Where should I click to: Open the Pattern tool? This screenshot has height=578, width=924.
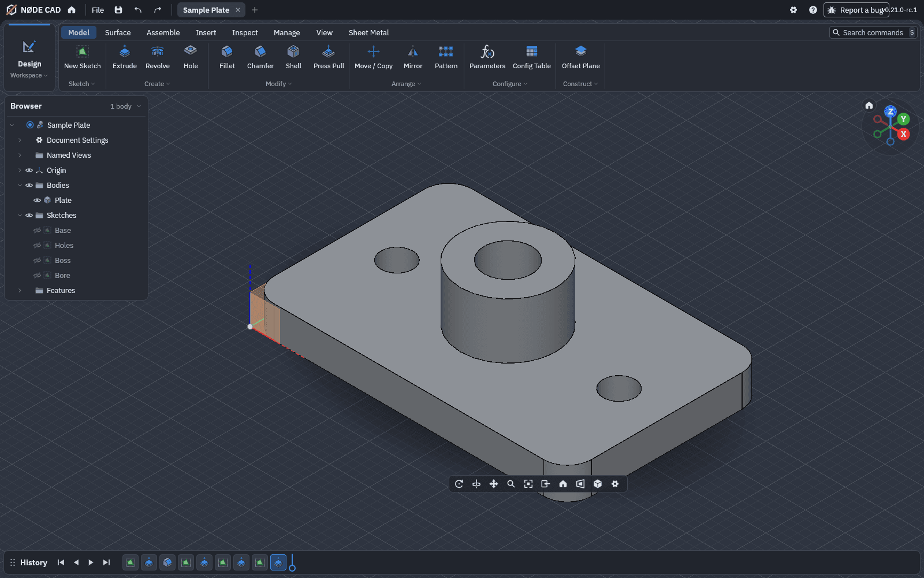click(x=446, y=58)
